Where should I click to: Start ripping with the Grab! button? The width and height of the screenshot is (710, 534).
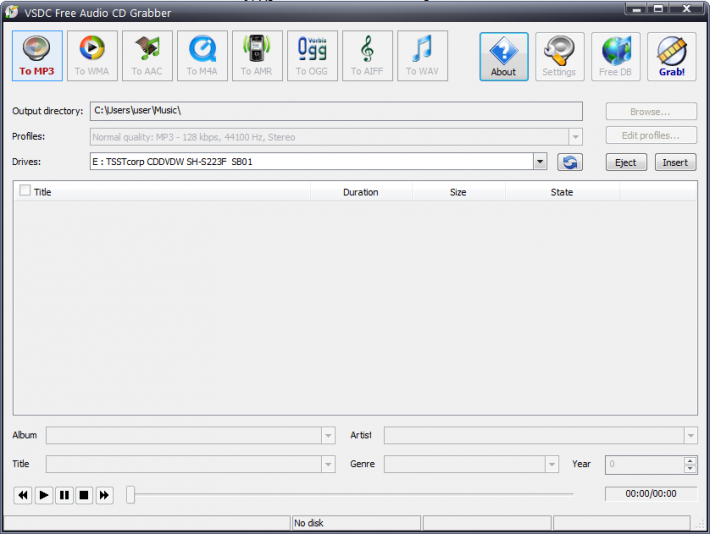[x=672, y=57]
